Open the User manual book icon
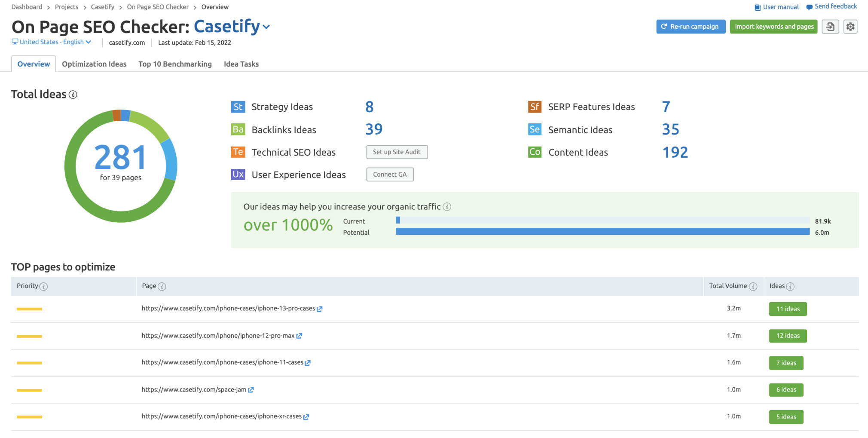 pyautogui.click(x=758, y=7)
